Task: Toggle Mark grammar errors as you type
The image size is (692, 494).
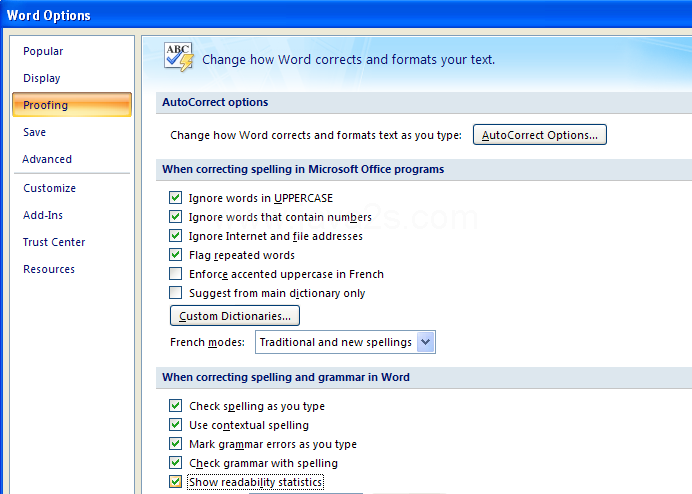Action: [x=175, y=443]
